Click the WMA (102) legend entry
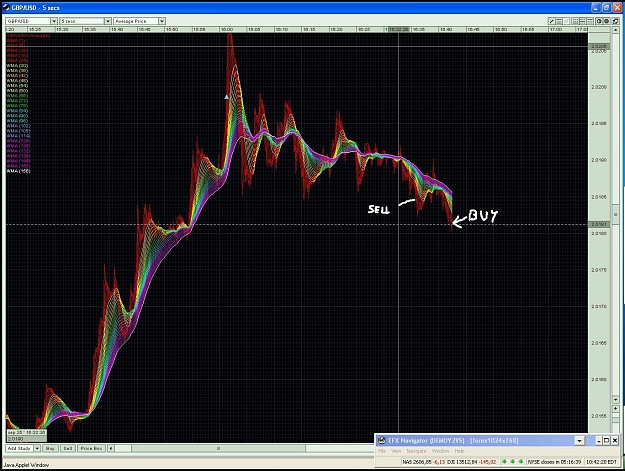Image resolution: width=625 pixels, height=471 pixels. pos(18,126)
